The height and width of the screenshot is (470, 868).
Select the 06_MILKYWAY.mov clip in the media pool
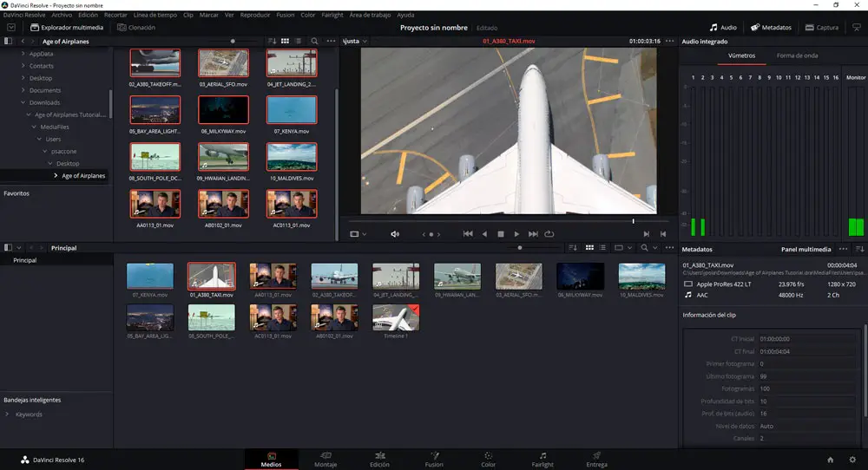tap(580, 276)
